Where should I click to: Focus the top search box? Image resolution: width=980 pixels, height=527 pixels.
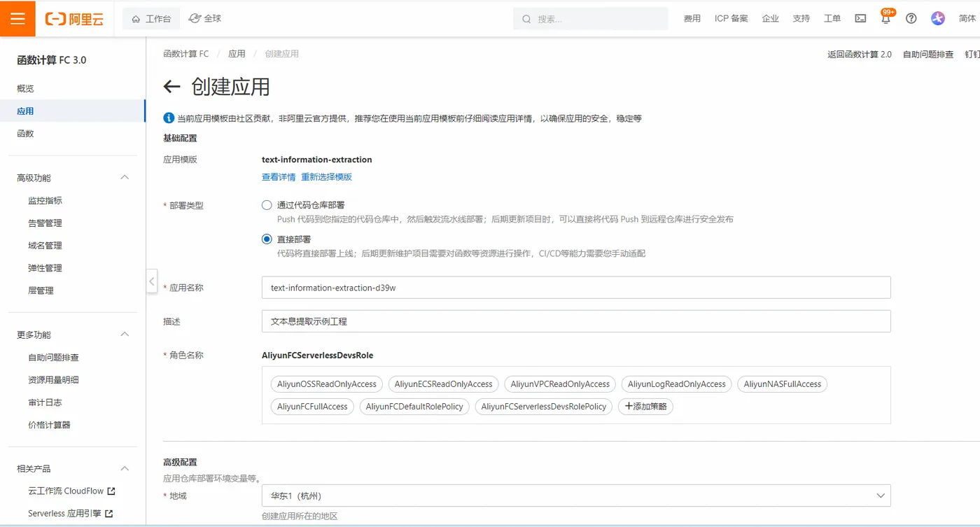[591, 19]
